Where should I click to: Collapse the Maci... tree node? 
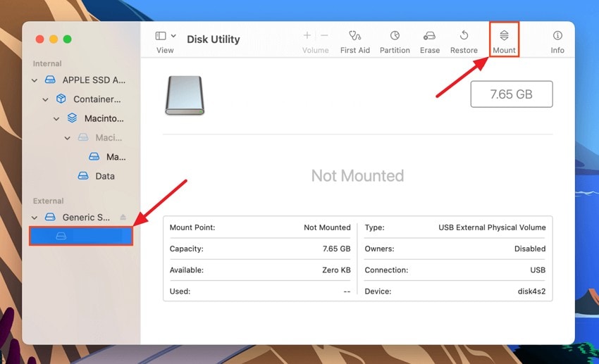pyautogui.click(x=68, y=138)
